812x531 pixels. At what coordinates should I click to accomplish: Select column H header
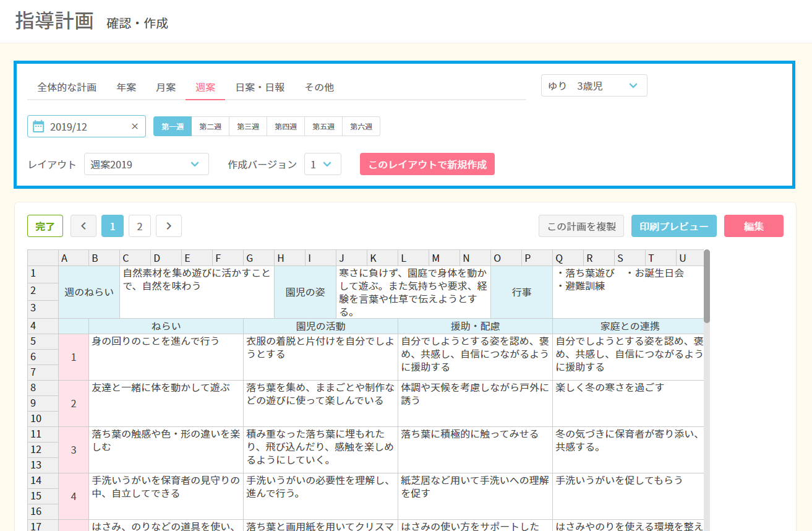[290, 258]
